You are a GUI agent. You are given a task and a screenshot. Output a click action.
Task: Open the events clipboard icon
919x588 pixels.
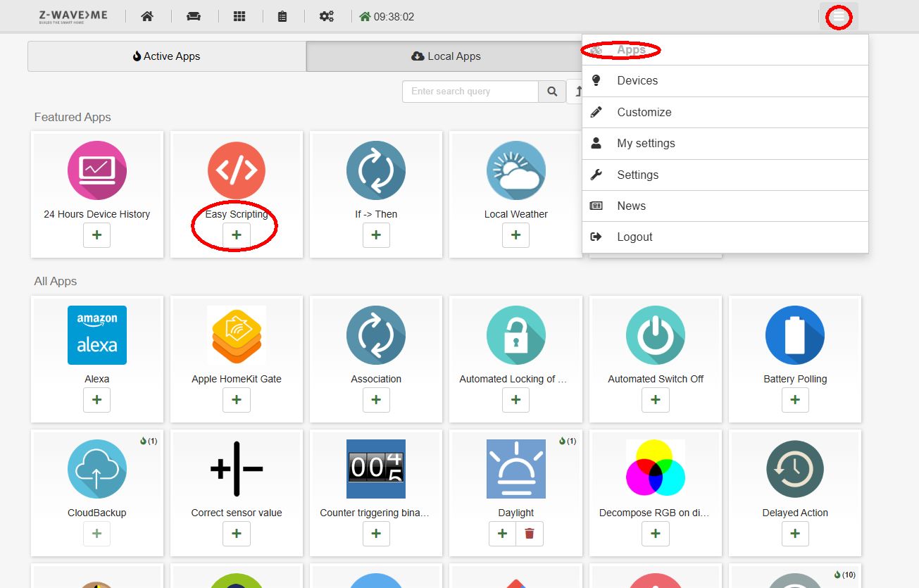click(282, 16)
